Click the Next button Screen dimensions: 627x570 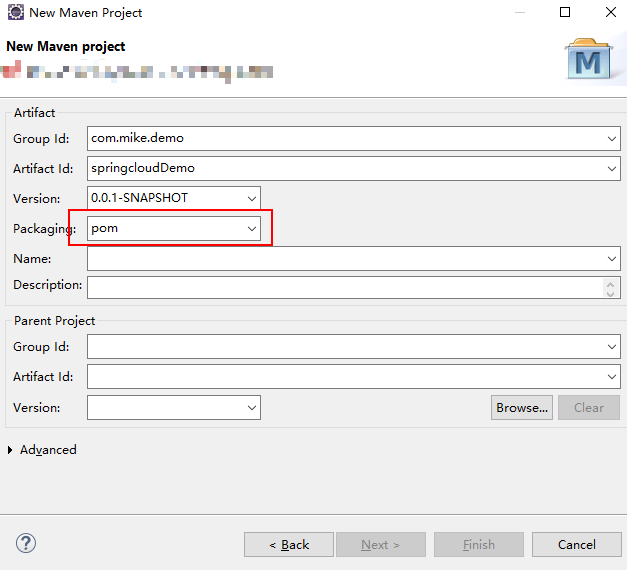[381, 544]
